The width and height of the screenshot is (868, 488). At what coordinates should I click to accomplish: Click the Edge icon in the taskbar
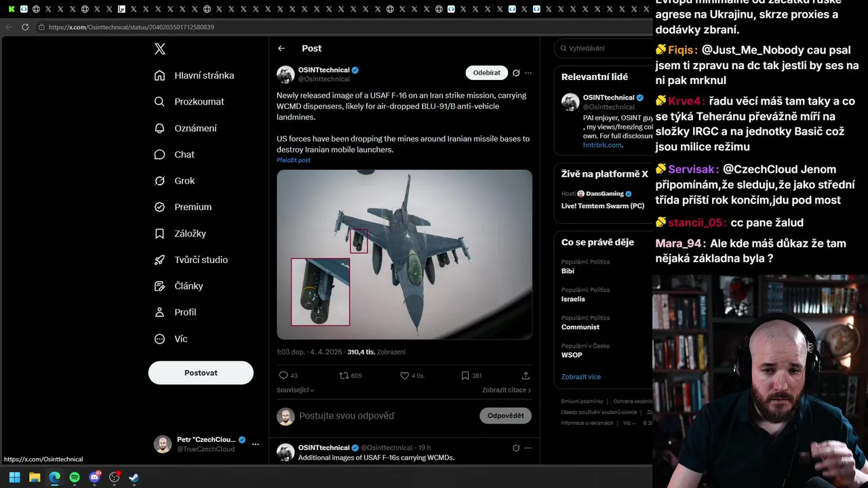click(55, 477)
